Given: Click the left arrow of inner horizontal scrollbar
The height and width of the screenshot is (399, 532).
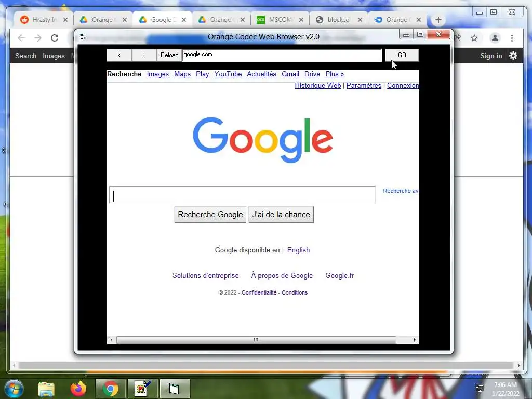Looking at the screenshot, I should [x=111, y=340].
